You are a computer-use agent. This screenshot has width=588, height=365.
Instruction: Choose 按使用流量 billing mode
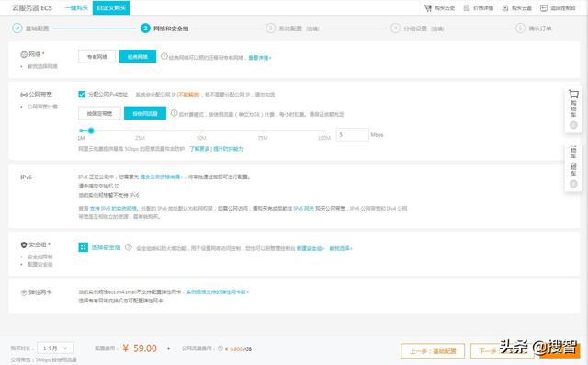click(145, 113)
